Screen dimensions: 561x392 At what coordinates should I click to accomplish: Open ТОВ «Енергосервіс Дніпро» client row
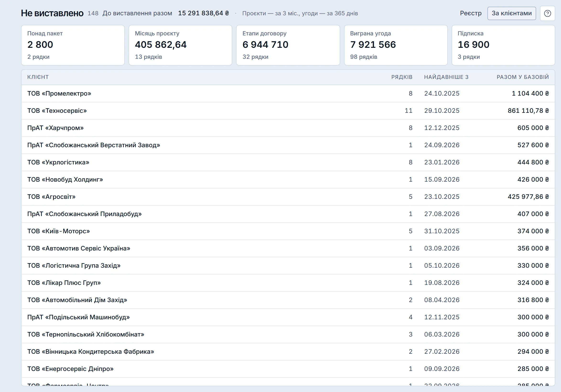point(288,369)
